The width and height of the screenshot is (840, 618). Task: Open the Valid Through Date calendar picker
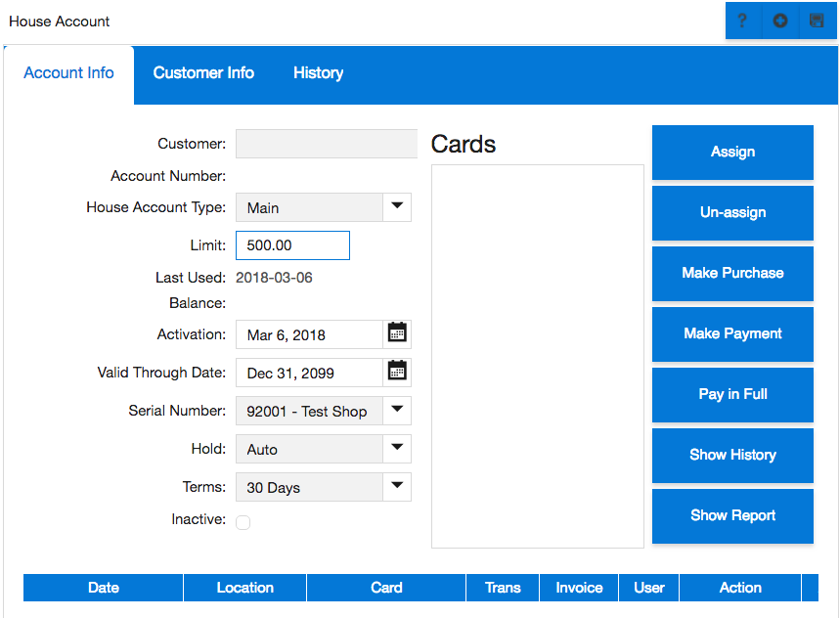tap(397, 372)
